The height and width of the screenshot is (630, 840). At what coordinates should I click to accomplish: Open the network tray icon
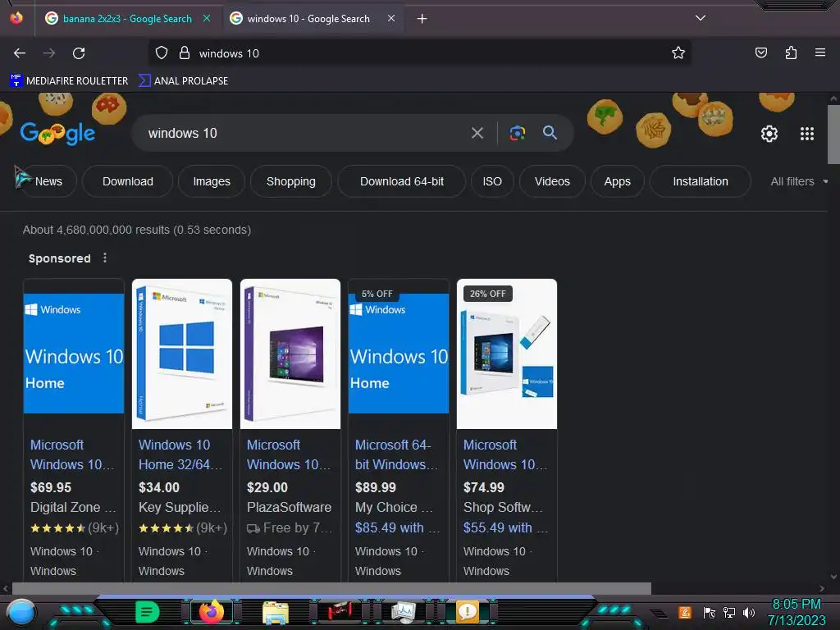729,612
